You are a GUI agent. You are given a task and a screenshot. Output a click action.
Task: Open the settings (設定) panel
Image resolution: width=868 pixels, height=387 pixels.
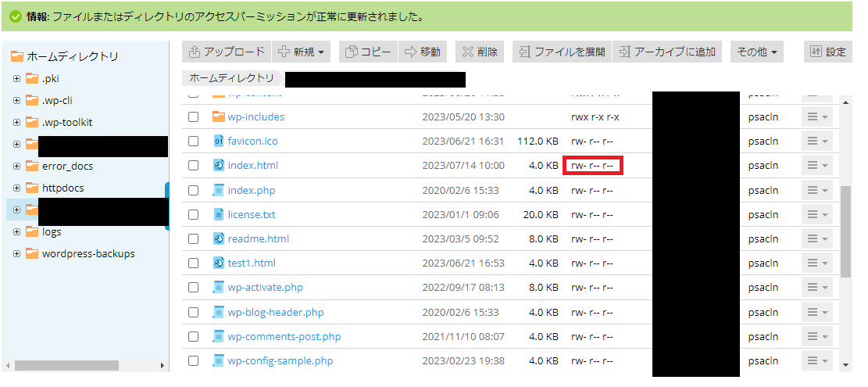pyautogui.click(x=828, y=52)
